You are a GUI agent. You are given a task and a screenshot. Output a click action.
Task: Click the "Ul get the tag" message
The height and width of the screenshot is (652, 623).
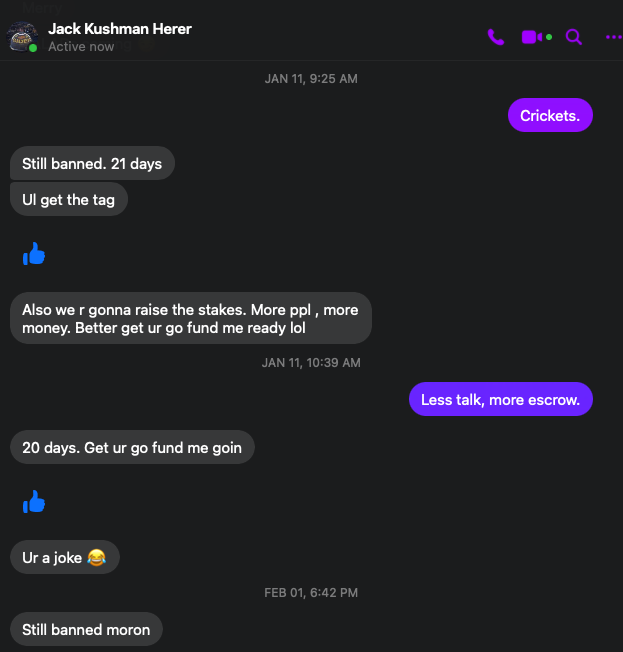click(69, 200)
